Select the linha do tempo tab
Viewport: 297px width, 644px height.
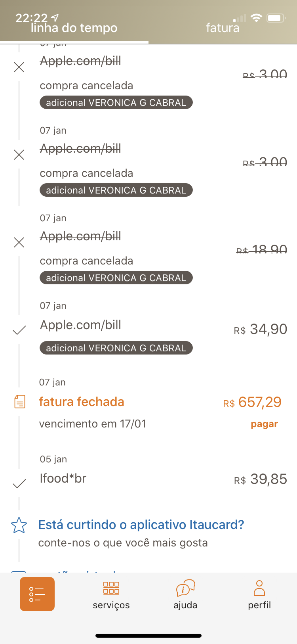pos(74,28)
